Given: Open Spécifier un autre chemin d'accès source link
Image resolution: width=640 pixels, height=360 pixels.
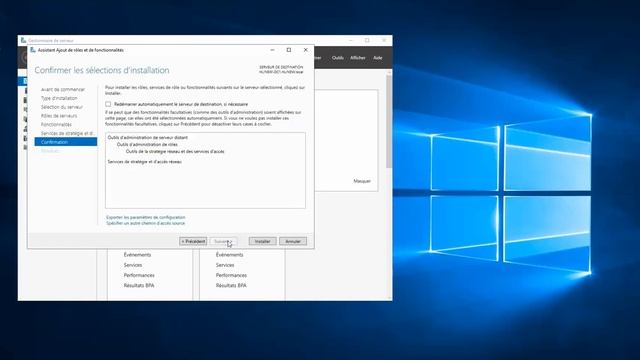Looking at the screenshot, I should pyautogui.click(x=145, y=223).
